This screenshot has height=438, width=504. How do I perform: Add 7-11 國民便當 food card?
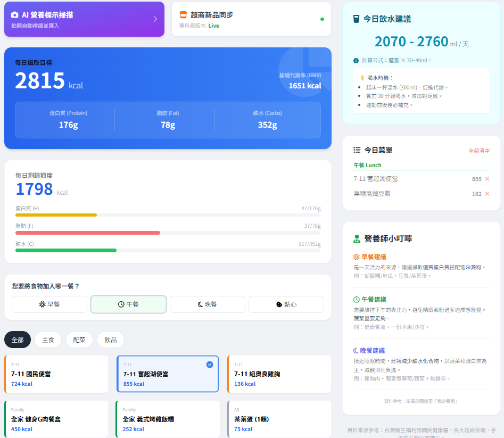56,374
